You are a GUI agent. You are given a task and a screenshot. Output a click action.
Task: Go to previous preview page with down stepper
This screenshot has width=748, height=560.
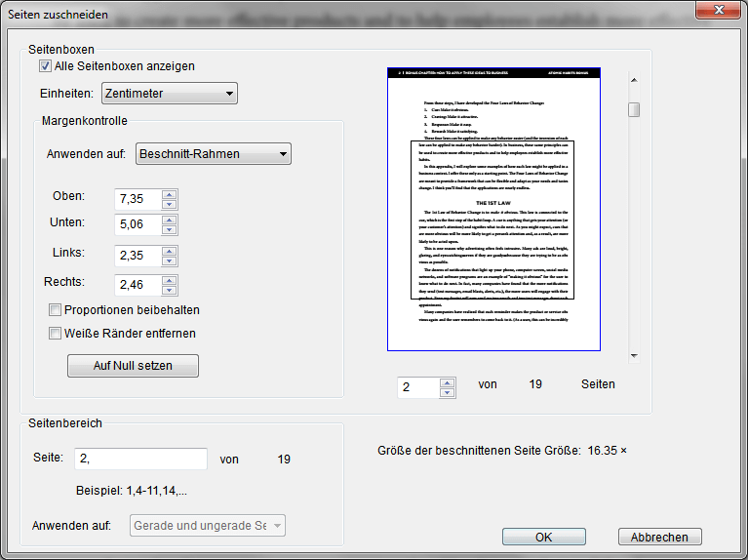coord(447,393)
